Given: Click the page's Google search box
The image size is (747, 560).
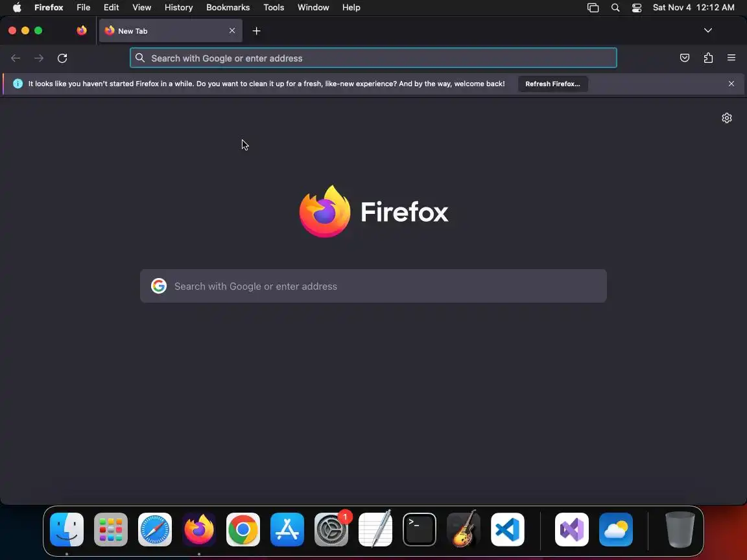Looking at the screenshot, I should pyautogui.click(x=373, y=286).
